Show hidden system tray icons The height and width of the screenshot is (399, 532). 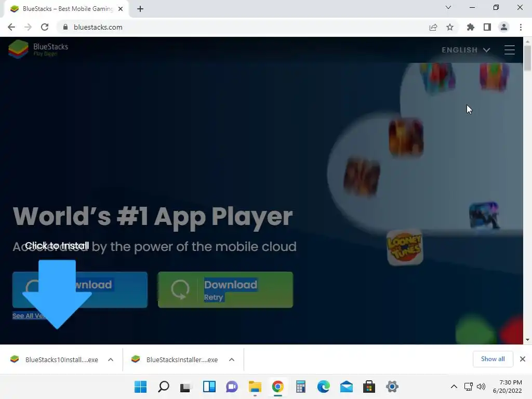[454, 387]
